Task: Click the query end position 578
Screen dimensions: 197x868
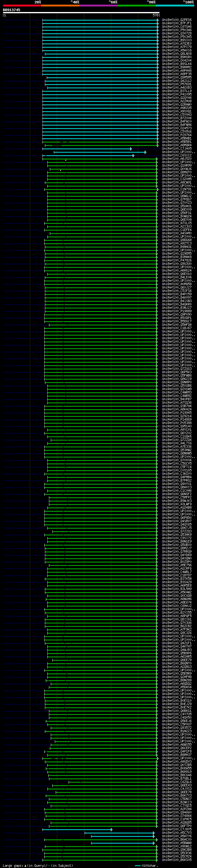Action: 155,15
